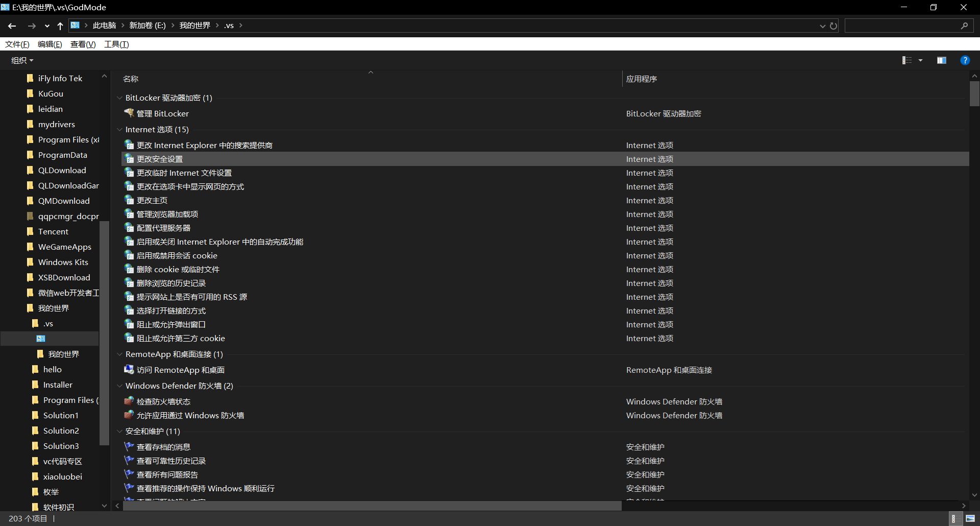Select iFly Info Tek folder in tree
The width and height of the screenshot is (980, 526).
60,79
